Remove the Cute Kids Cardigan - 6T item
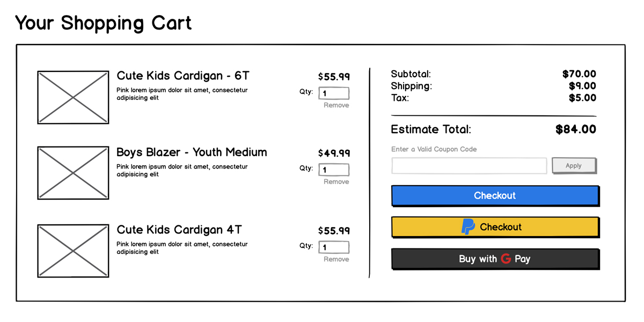The height and width of the screenshot is (322, 644). click(336, 105)
